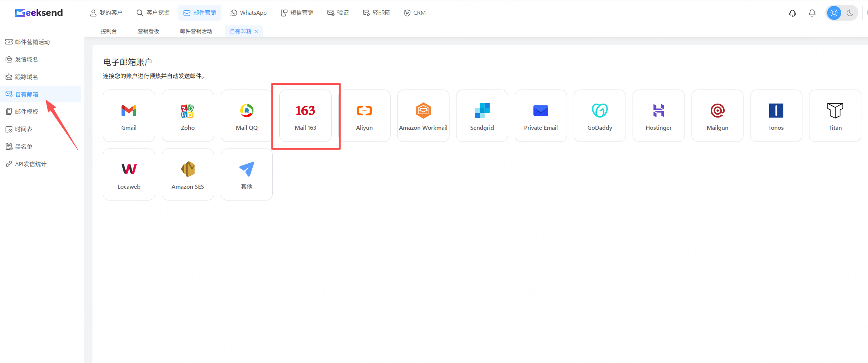The width and height of the screenshot is (868, 363).
Task: Choose the Zoho mail icon
Action: click(188, 111)
